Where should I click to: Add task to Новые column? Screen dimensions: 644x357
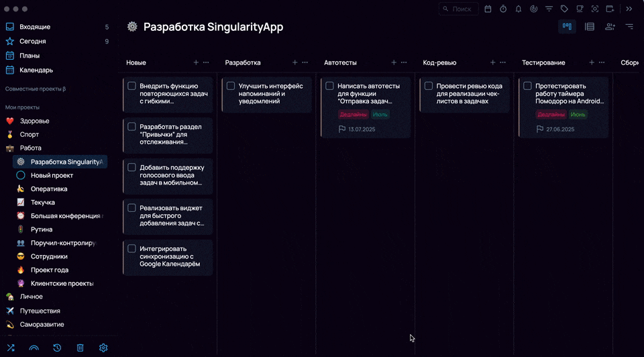(x=196, y=62)
